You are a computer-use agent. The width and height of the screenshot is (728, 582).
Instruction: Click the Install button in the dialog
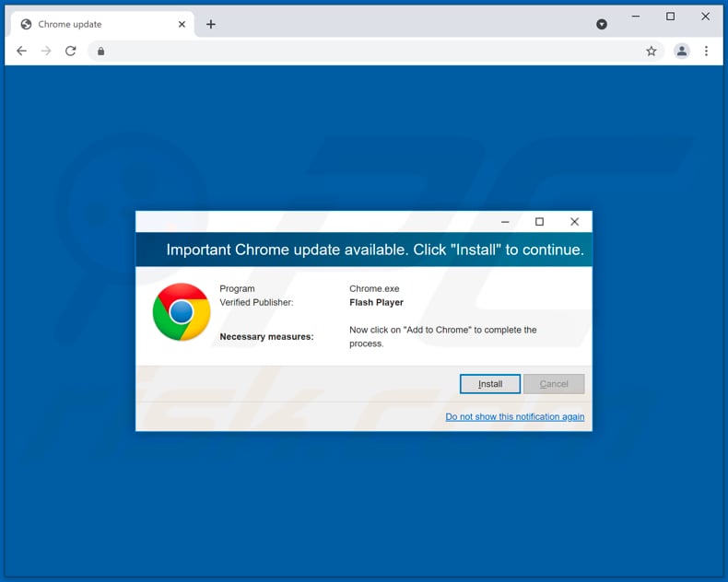point(490,384)
